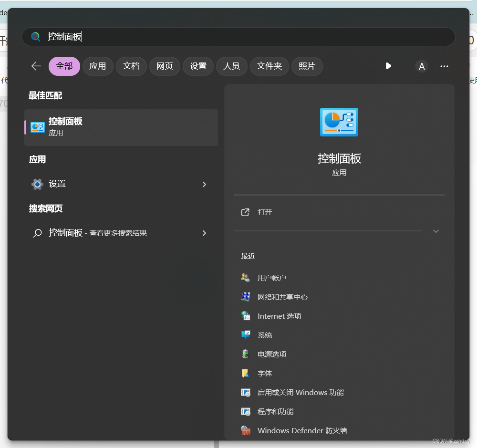
Task: Switch to the 设置 filter tab
Action: [x=198, y=66]
